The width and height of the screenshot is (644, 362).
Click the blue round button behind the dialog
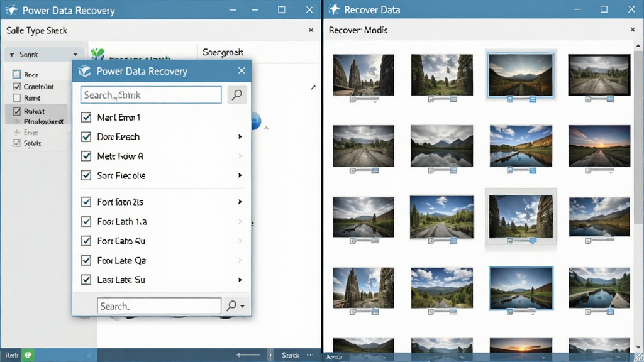click(256, 121)
